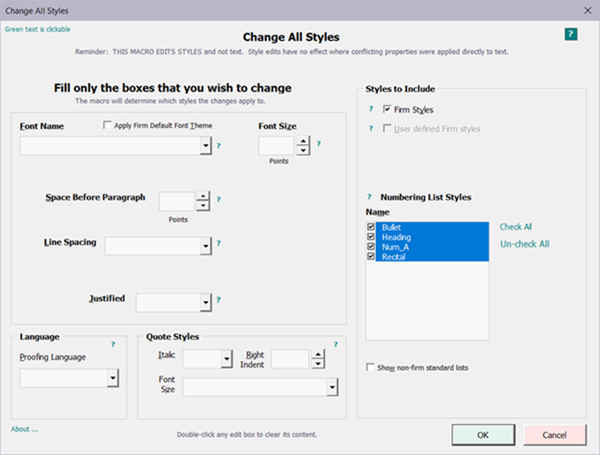The height and width of the screenshot is (455, 600).
Task: Click help icon beside Firm Styles checkbox
Action: (x=369, y=108)
